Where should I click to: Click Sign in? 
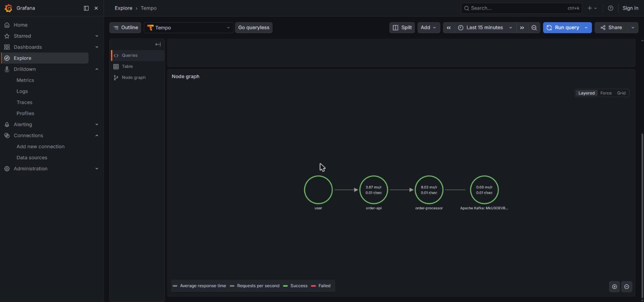pyautogui.click(x=630, y=8)
